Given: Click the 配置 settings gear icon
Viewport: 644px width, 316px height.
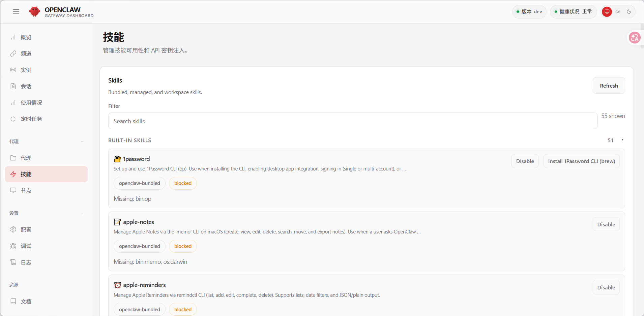Looking at the screenshot, I should click(13, 230).
